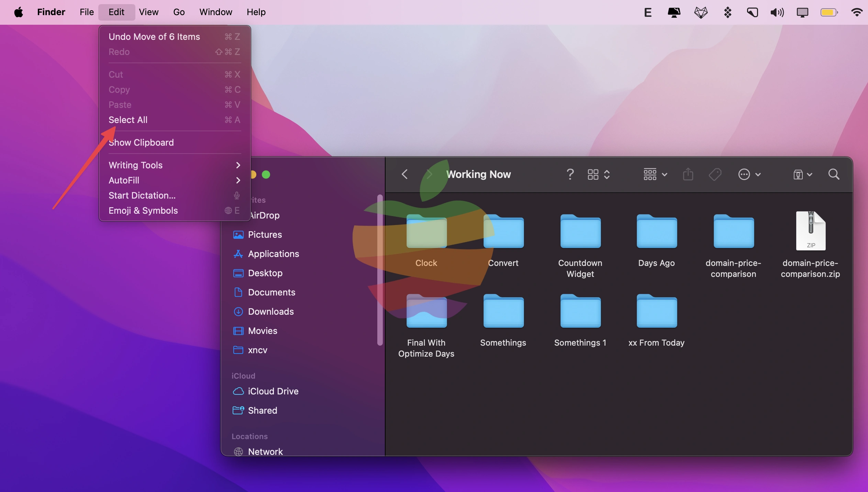Click the question mark toolbar icon

coord(570,174)
